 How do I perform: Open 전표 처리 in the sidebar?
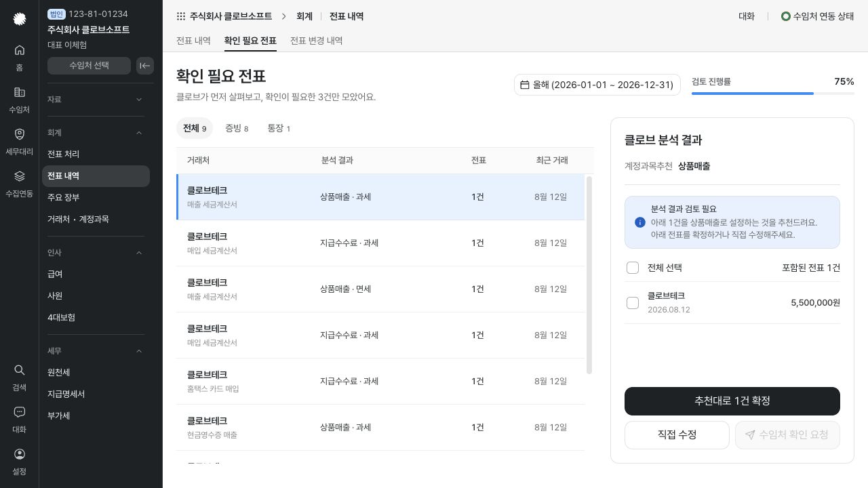[96, 155]
